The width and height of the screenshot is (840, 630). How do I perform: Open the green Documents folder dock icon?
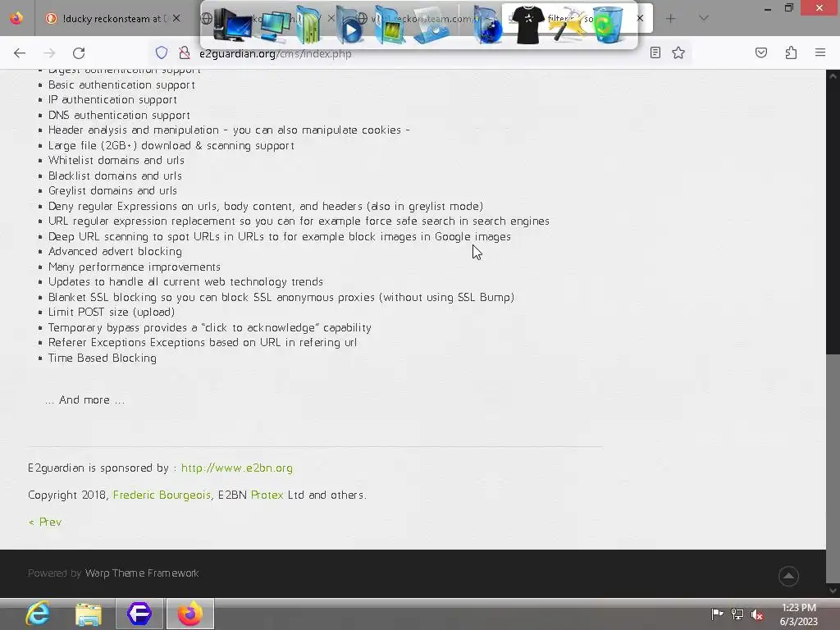pyautogui.click(x=308, y=25)
